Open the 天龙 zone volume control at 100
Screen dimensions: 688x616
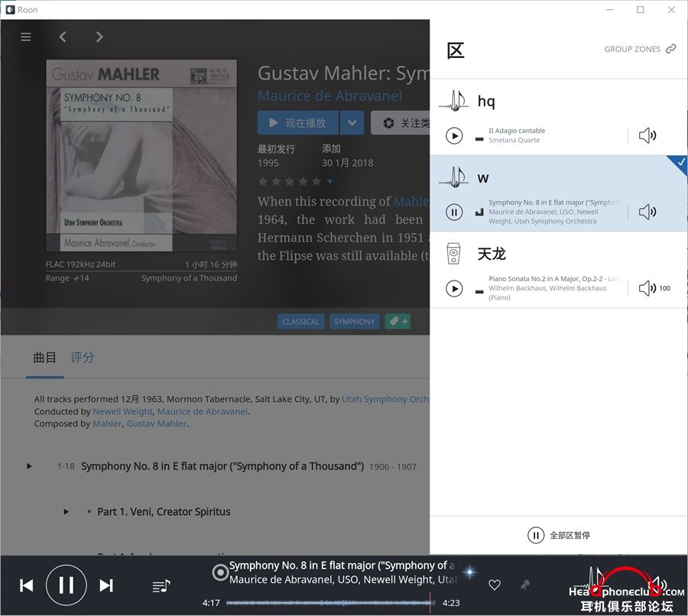tap(654, 288)
